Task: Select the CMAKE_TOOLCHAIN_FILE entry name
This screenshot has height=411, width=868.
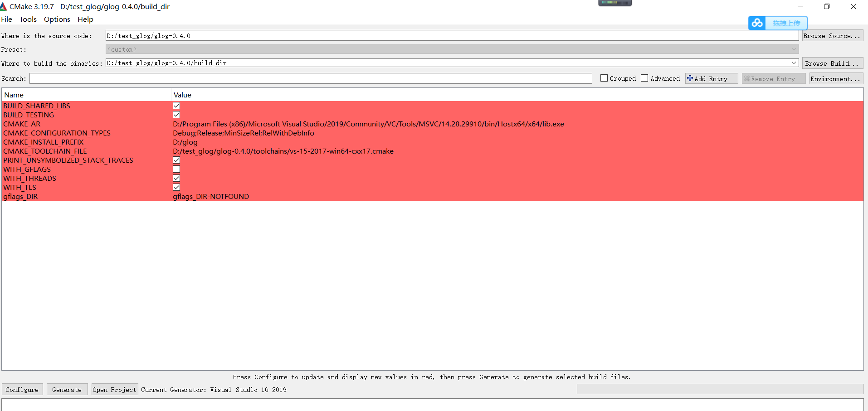Action: [45, 151]
